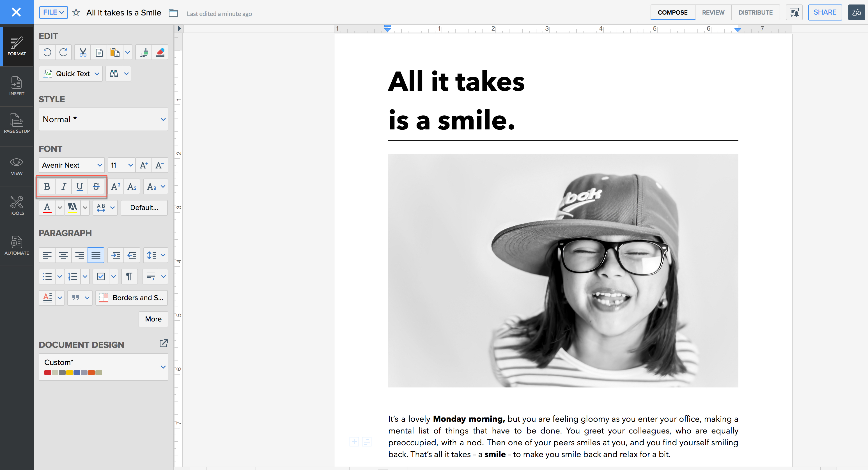
Task: Increase font size with A+ icon
Action: click(144, 165)
